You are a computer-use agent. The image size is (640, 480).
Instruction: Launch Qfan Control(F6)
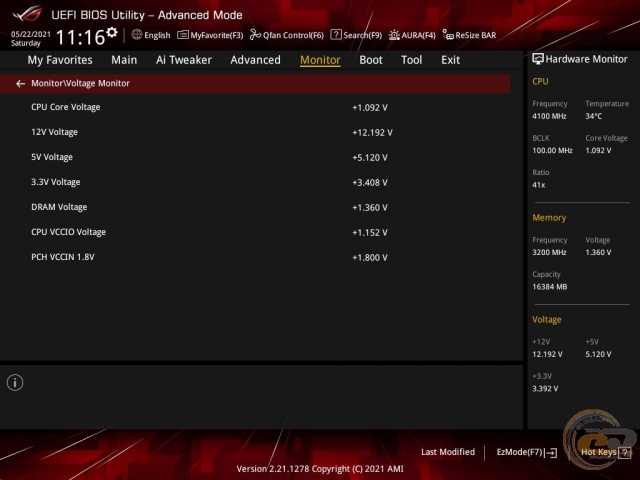(x=293, y=35)
